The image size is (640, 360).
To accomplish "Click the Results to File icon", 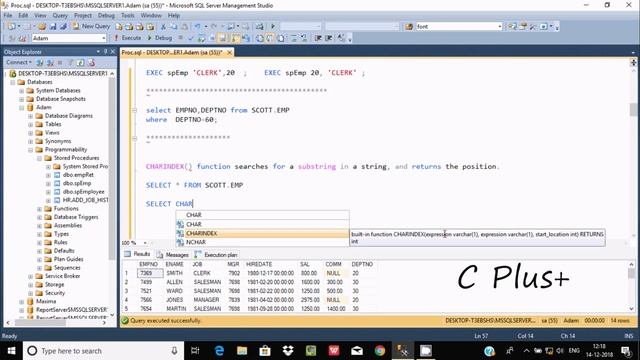I will [281, 38].
